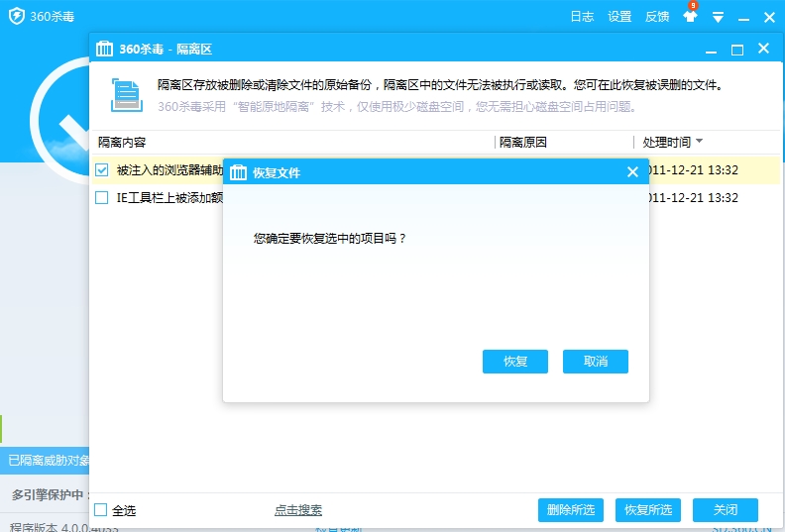Image resolution: width=785 pixels, height=532 pixels.
Task: Select the IE工具栏上被添加额 row text
Action: pyautogui.click(x=169, y=198)
